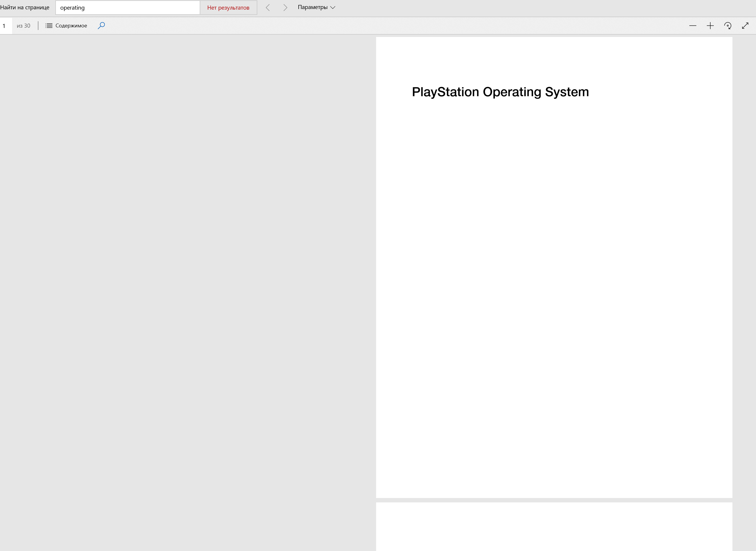Click the page number field showing 1

[x=6, y=26]
